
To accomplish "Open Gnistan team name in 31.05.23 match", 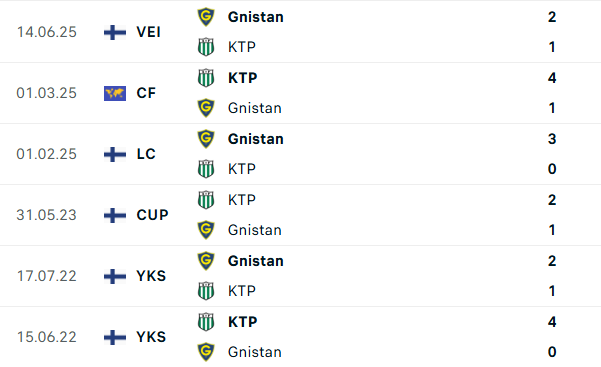I will tap(255, 230).
